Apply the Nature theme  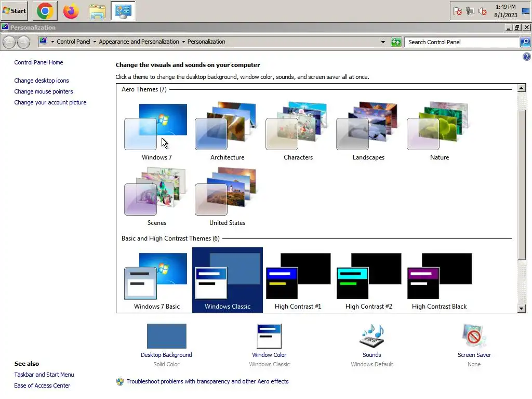[440, 131]
